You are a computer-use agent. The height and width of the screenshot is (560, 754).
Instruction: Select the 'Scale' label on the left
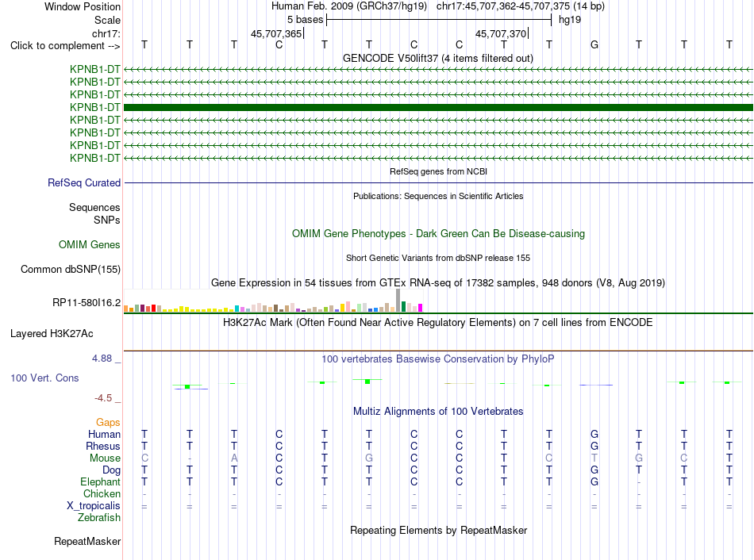[107, 20]
